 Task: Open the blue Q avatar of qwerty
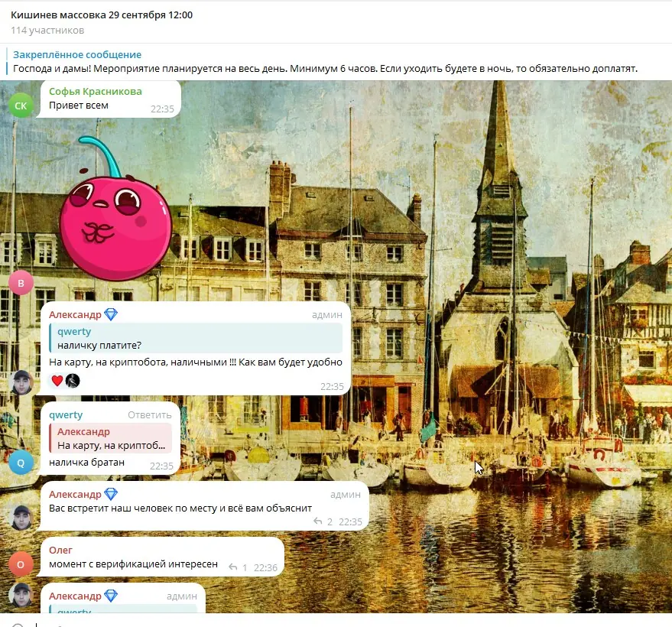[21, 463]
